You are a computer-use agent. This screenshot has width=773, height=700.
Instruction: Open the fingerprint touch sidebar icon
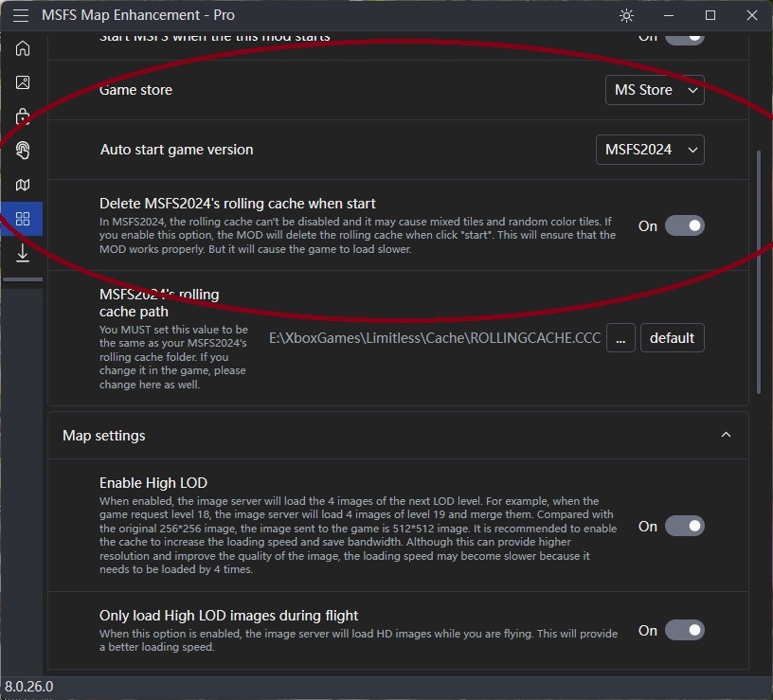23,150
